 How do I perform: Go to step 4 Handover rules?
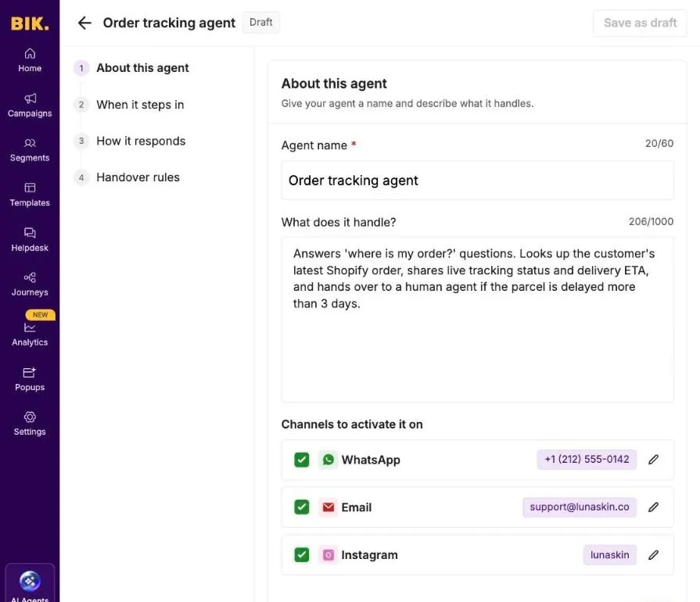click(x=127, y=177)
